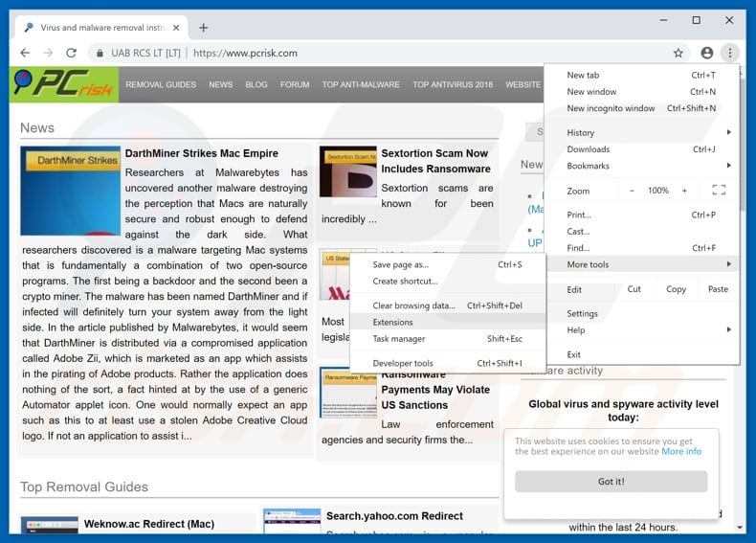Screen dimensions: 756x543
Task: Click the More info cookie link
Action: point(681,451)
